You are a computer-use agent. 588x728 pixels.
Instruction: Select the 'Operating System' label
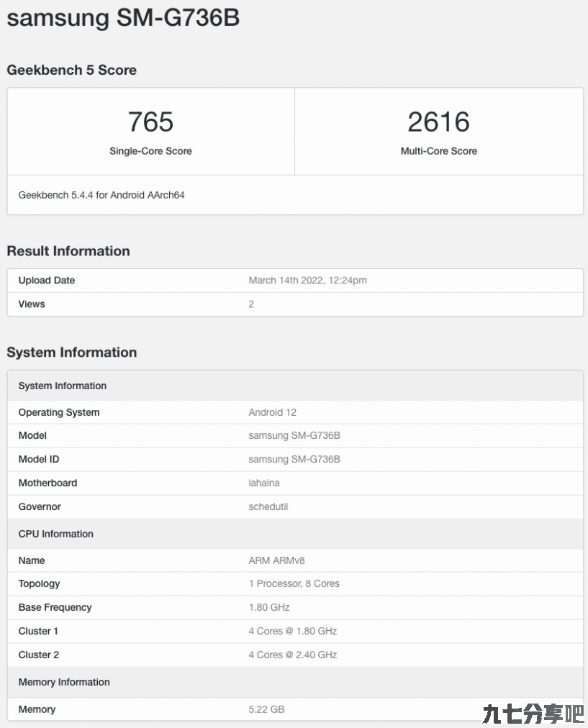pyautogui.click(x=59, y=412)
